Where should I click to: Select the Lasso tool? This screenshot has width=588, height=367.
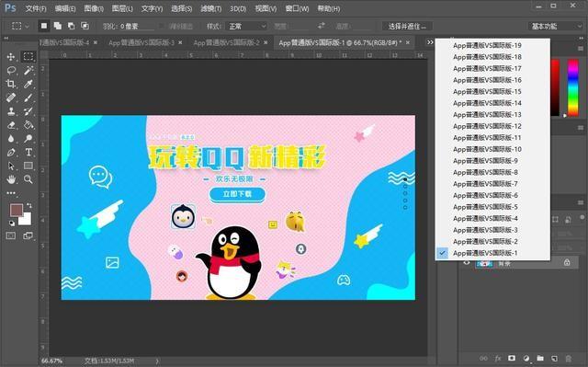tap(11, 70)
